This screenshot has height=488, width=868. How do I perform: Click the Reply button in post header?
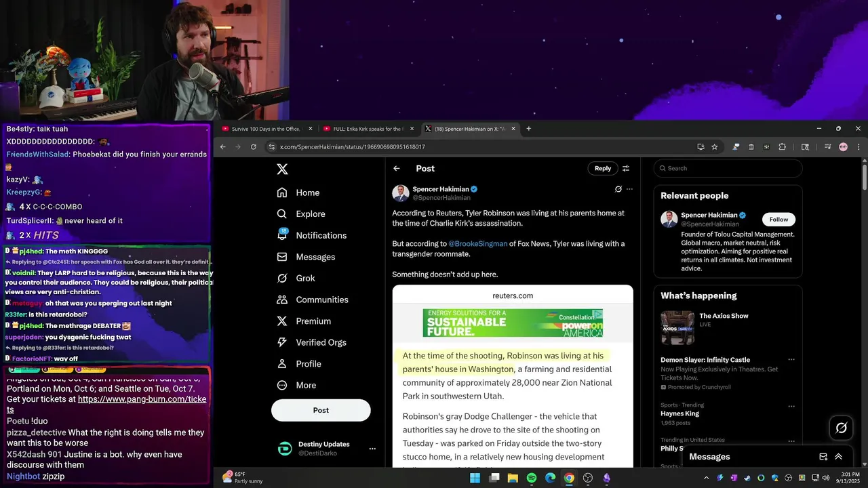pyautogui.click(x=603, y=168)
